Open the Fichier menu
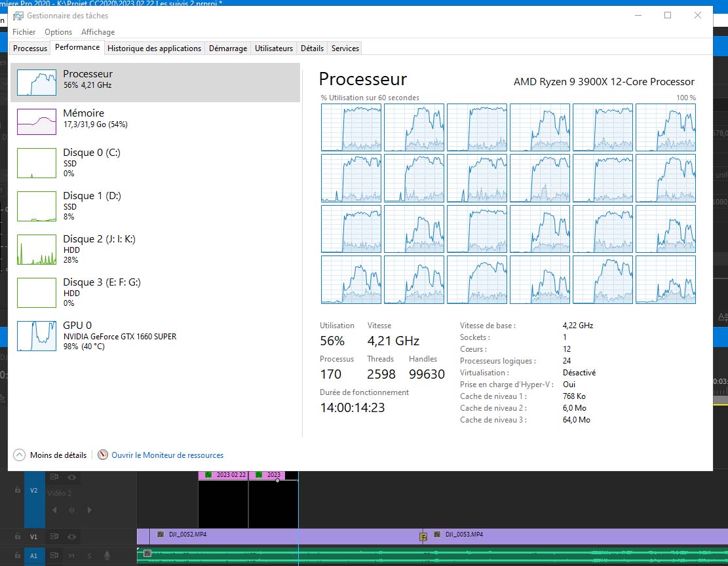Viewport: 728px width, 566px height. (x=24, y=31)
